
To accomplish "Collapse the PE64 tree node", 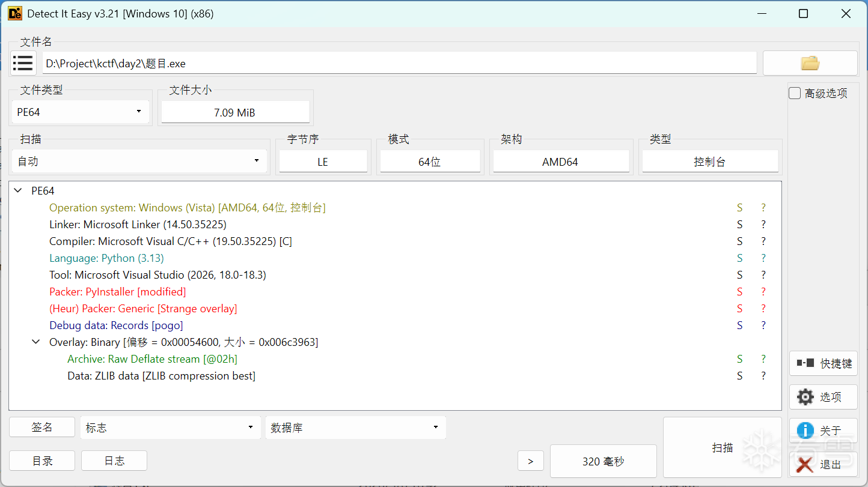I will click(x=17, y=191).
